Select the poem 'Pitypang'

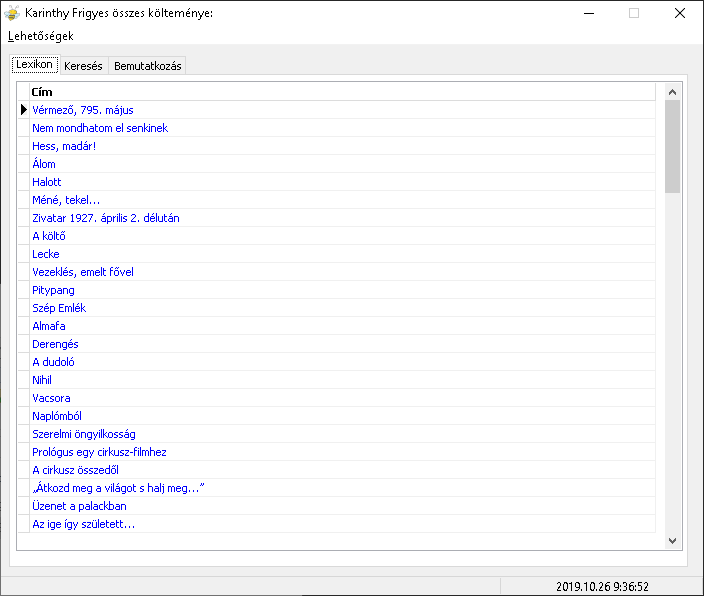[343, 290]
